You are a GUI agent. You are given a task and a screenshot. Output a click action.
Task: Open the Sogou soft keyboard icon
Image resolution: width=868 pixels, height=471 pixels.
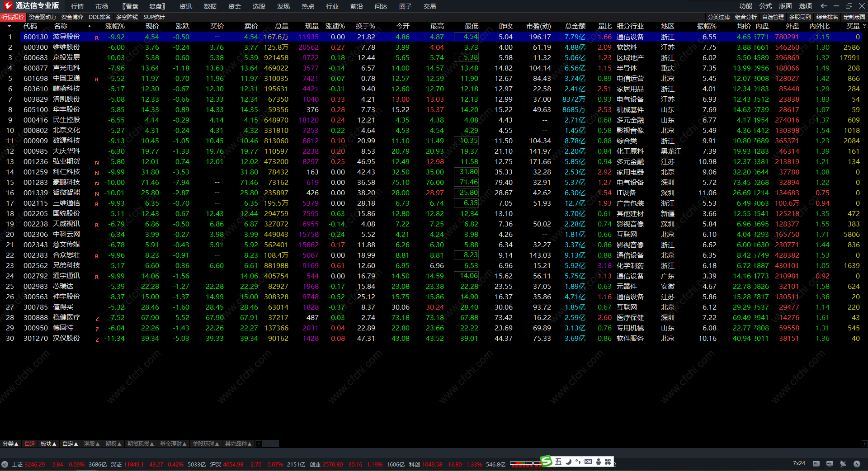[x=588, y=462]
